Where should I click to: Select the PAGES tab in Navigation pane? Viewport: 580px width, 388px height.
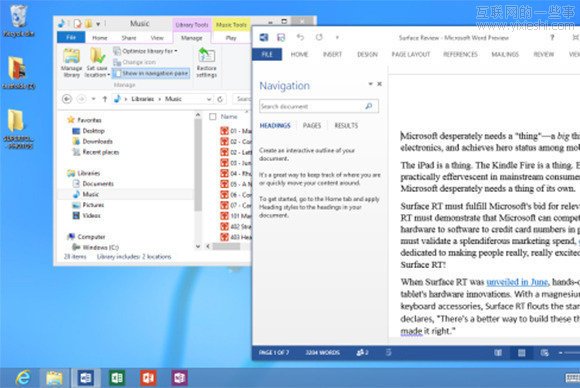coord(312,125)
